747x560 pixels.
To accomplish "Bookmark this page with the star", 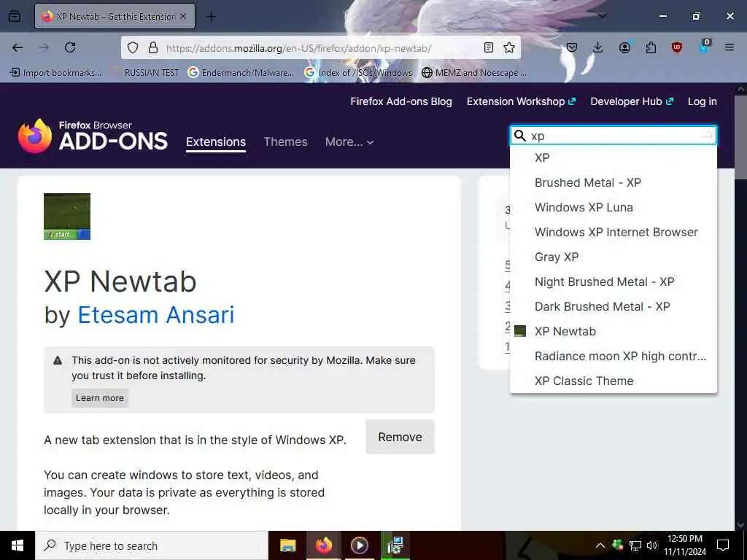I will click(509, 47).
